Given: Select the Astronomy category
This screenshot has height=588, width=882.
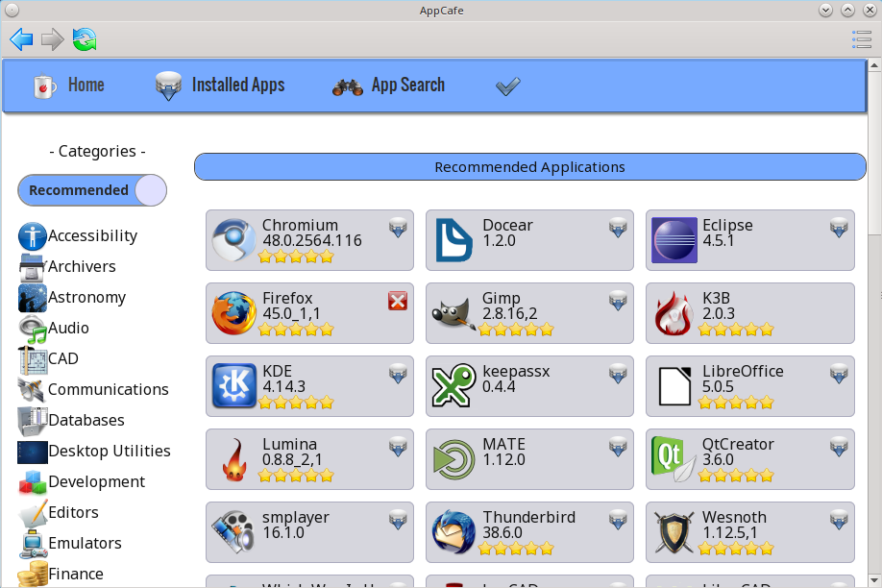Looking at the screenshot, I should [x=73, y=297].
